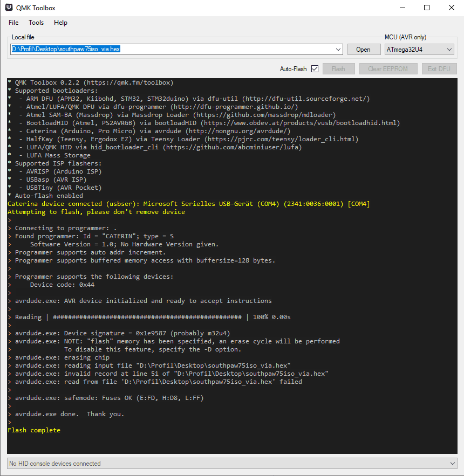Click the "USBasp (AVR ISP)" line
The width and height of the screenshot is (464, 476).
click(x=47, y=180)
